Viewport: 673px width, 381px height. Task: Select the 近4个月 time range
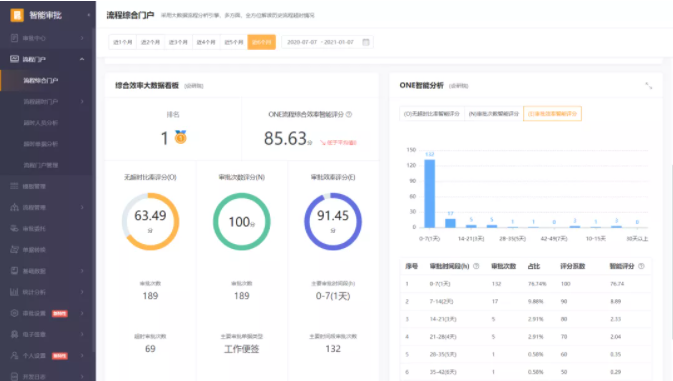[x=206, y=42]
